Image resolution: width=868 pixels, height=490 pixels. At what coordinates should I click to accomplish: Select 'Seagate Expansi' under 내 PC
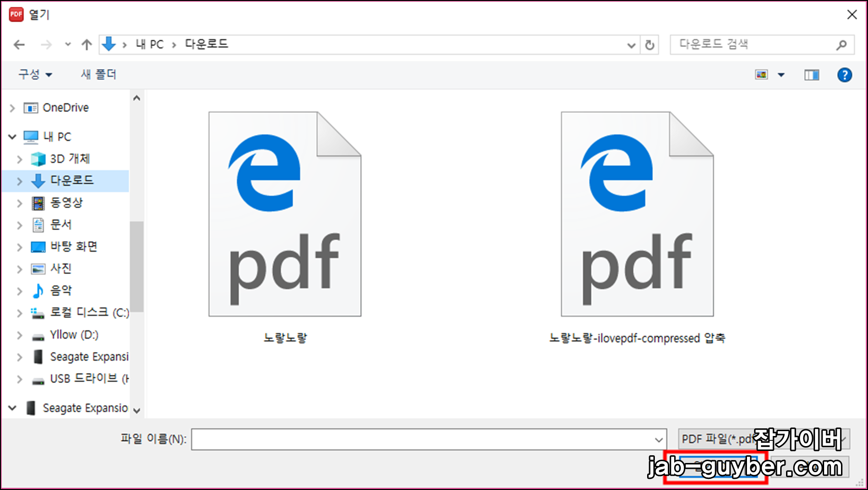click(x=89, y=356)
